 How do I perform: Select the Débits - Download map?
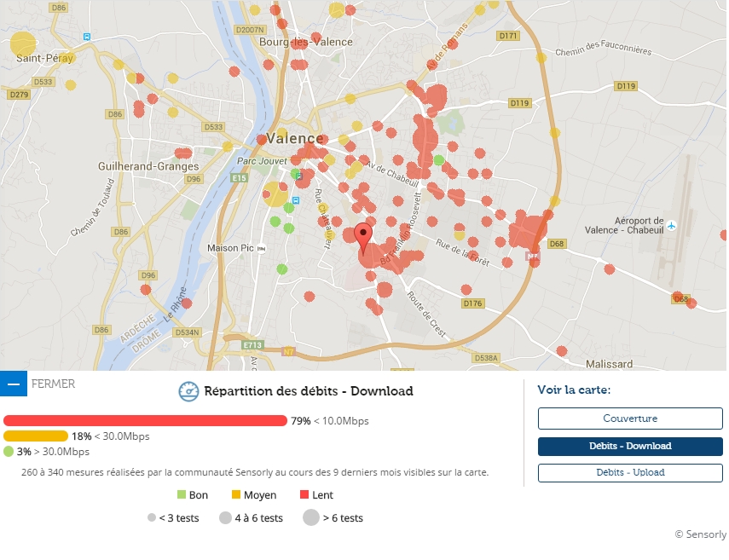click(x=630, y=446)
